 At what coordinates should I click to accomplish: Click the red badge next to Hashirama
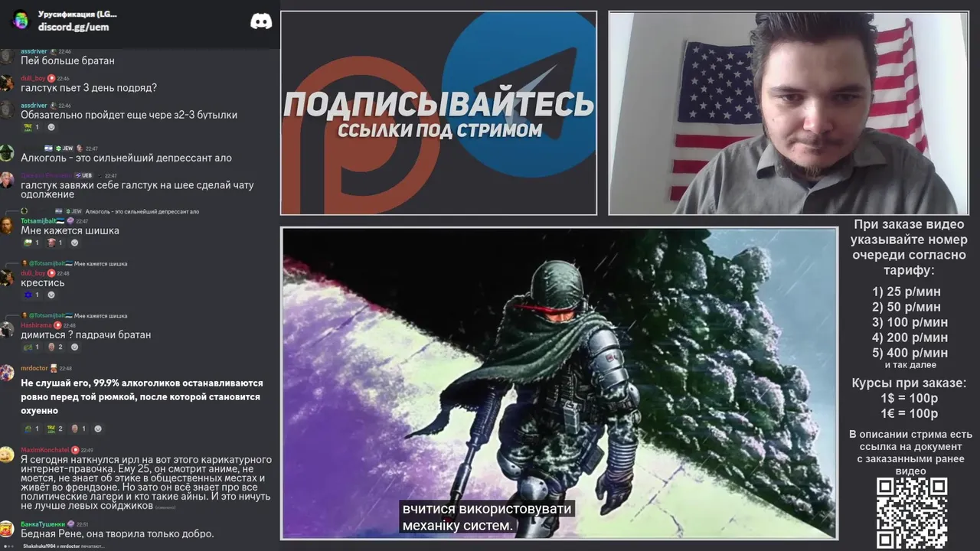tap(57, 325)
